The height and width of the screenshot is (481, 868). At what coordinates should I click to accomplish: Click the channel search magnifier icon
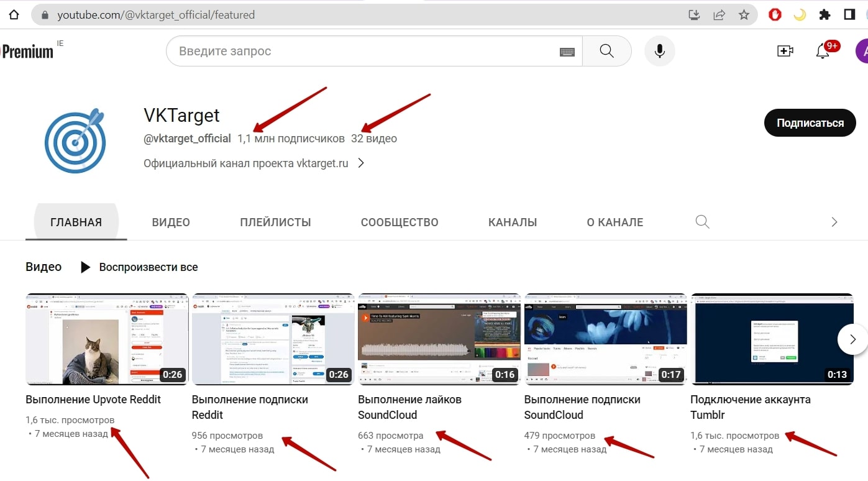[x=702, y=222]
